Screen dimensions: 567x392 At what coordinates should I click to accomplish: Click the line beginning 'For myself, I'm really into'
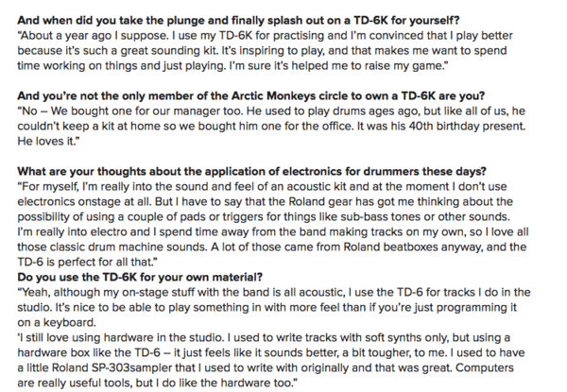[x=262, y=186]
